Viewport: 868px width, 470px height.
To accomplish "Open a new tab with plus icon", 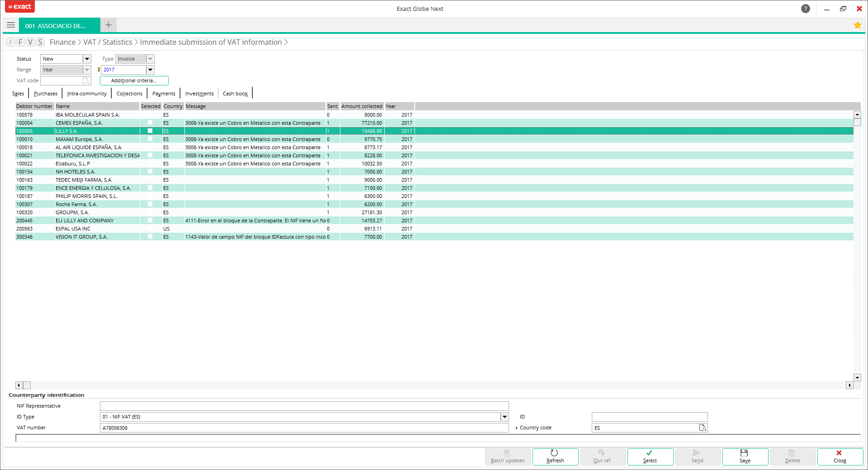I will click(108, 25).
